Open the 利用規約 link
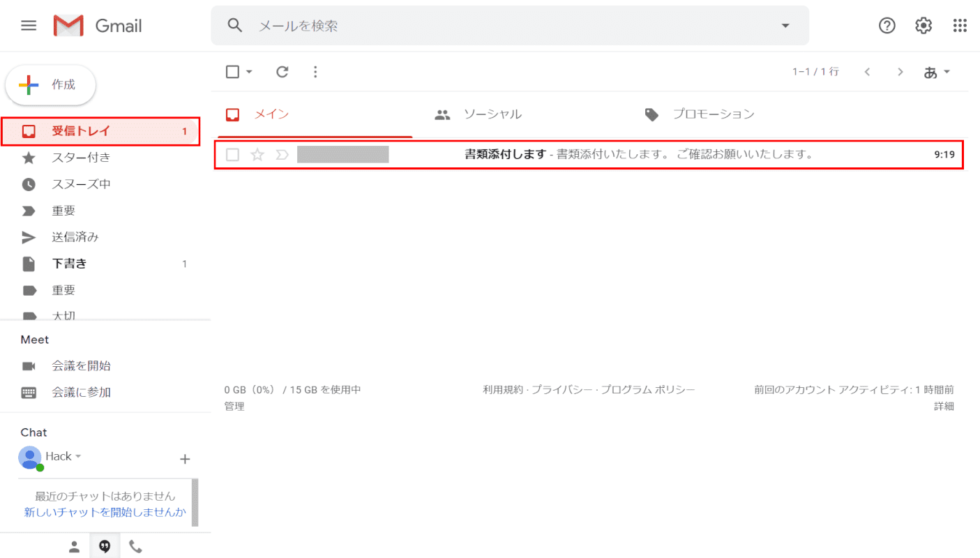 [503, 390]
